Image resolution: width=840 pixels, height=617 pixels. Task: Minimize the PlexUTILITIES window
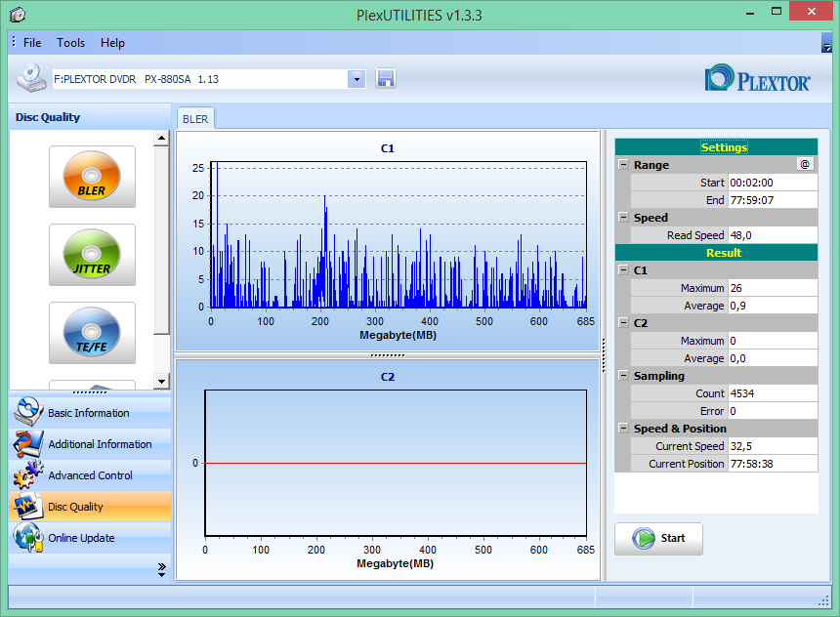click(750, 13)
